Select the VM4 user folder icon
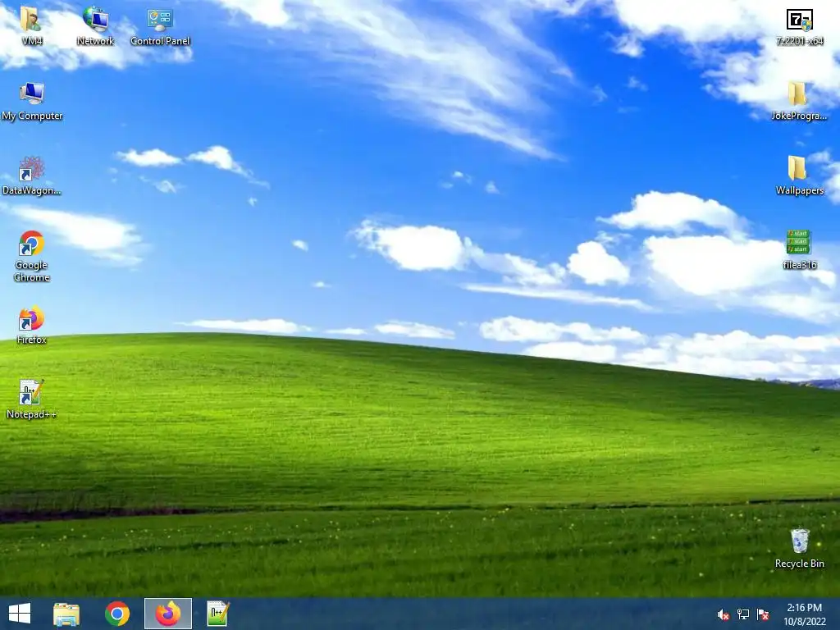This screenshot has height=630, width=840. 31,20
